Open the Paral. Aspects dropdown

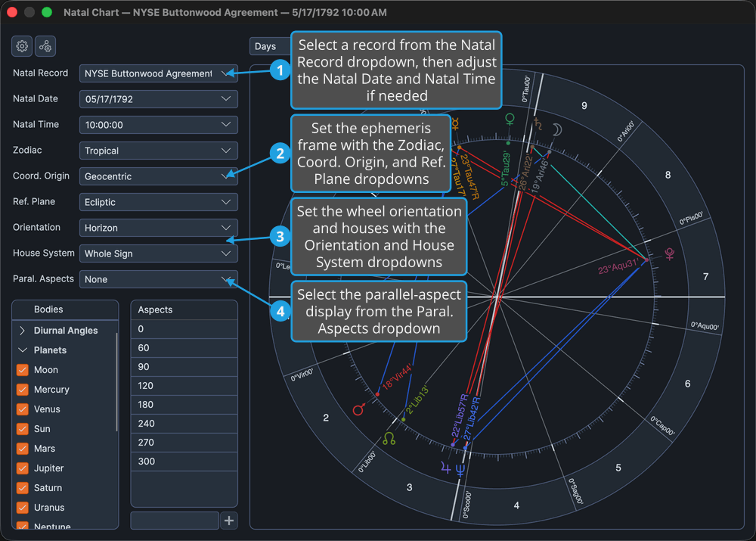(x=158, y=279)
